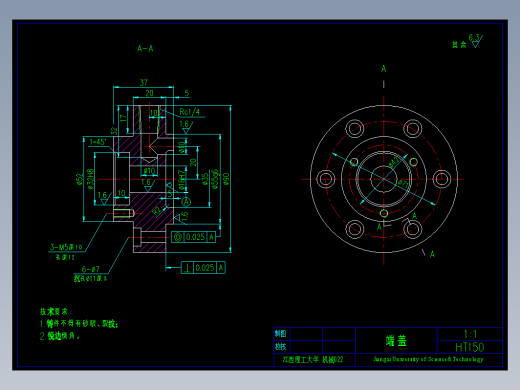Select the "ø32H8" diameter dimension
Viewport: 520px width, 390px height.
pyautogui.click(x=90, y=179)
